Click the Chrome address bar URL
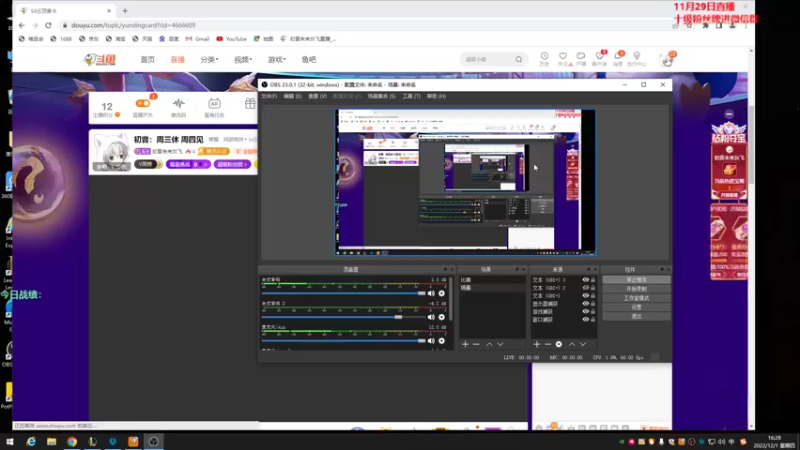800x450 pixels. coord(133,25)
